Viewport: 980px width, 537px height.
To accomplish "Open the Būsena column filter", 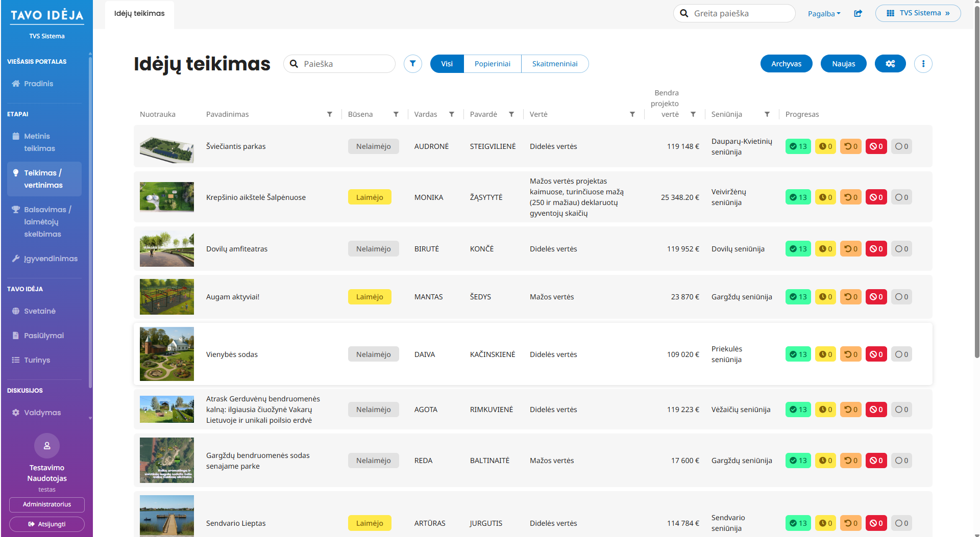I will click(x=396, y=114).
